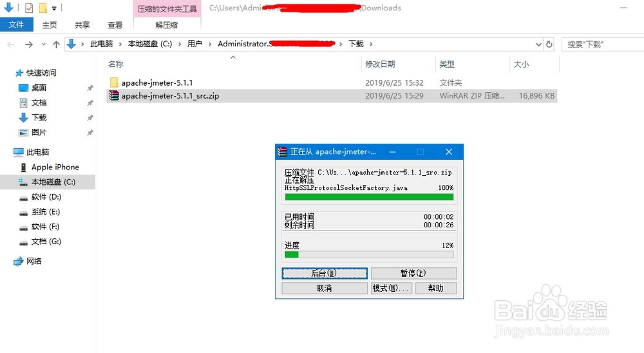Open 文档 in quick access
The height and width of the screenshot is (353, 644).
click(39, 102)
